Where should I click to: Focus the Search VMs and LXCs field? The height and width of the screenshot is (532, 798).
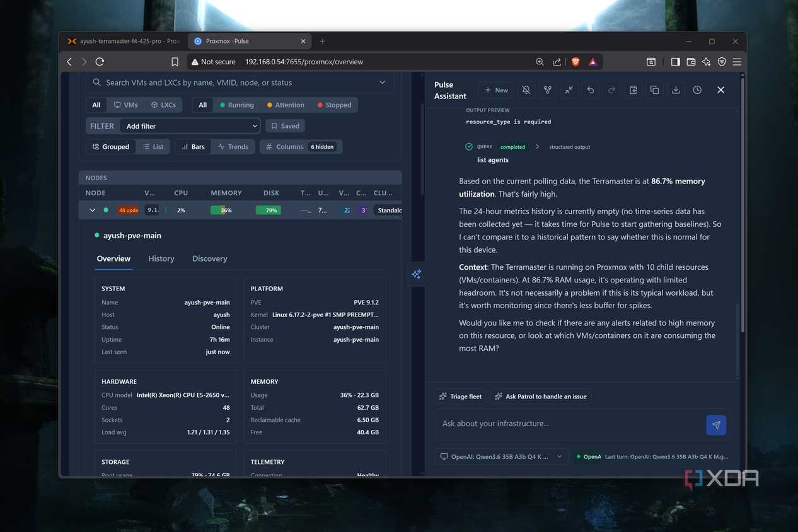click(x=240, y=83)
